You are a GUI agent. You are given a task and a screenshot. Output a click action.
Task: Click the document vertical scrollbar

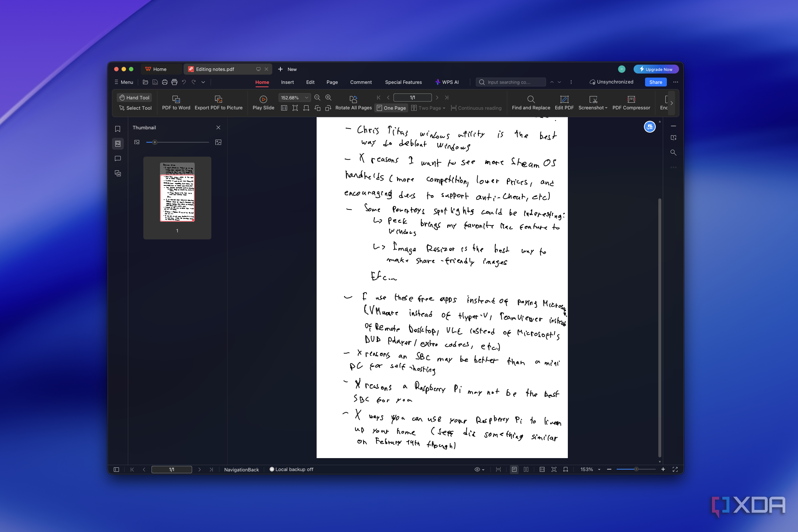point(659,328)
